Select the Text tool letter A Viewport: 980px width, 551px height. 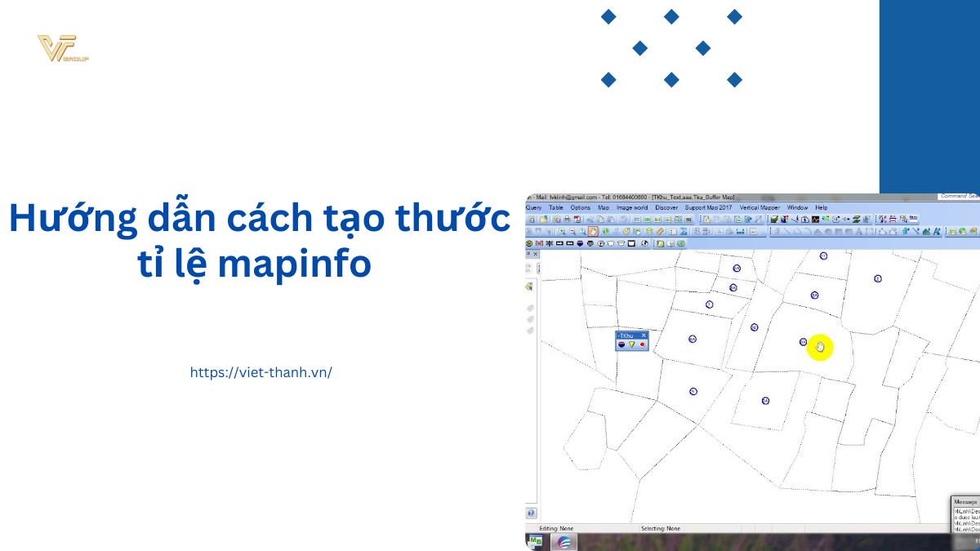[x=860, y=232]
